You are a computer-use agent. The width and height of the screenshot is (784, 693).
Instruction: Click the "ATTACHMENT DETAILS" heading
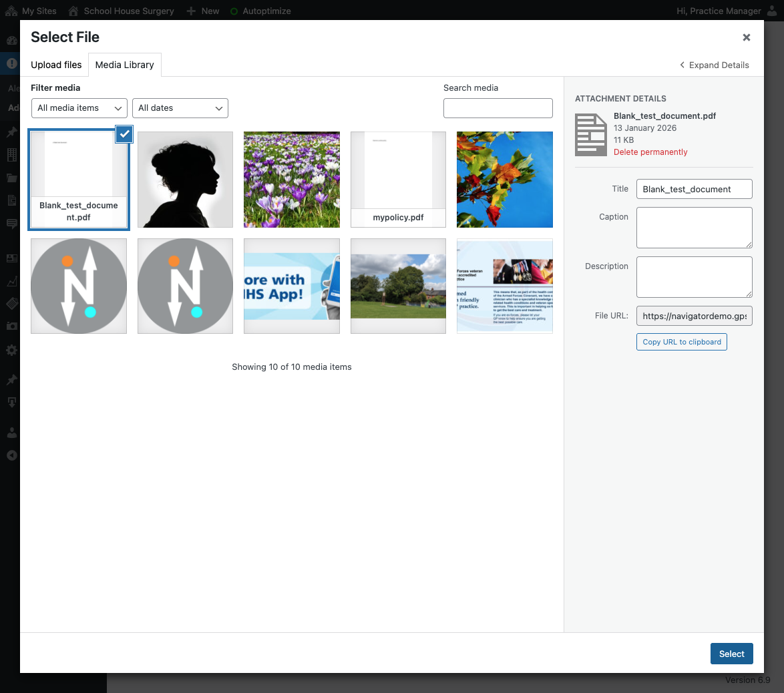pyautogui.click(x=620, y=99)
